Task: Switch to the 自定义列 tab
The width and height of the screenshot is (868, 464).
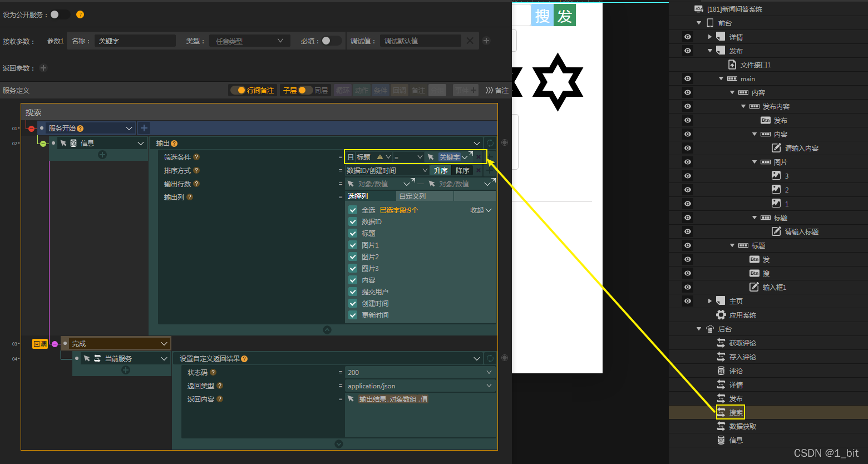Action: tap(425, 196)
